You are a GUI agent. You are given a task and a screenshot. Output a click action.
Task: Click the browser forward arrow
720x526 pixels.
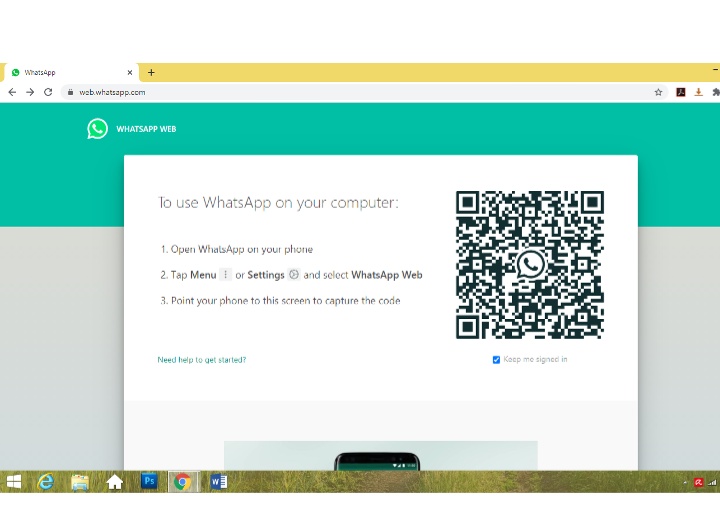pyautogui.click(x=30, y=92)
